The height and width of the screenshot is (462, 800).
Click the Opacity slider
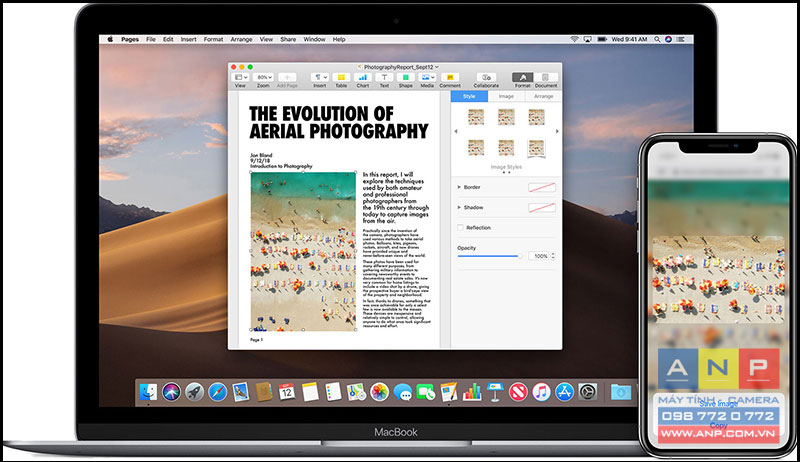(x=490, y=256)
